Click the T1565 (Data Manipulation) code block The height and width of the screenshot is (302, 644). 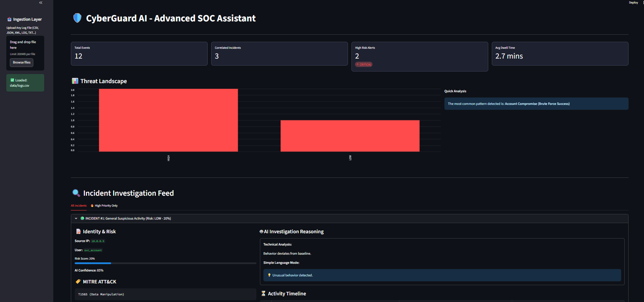tap(166, 294)
